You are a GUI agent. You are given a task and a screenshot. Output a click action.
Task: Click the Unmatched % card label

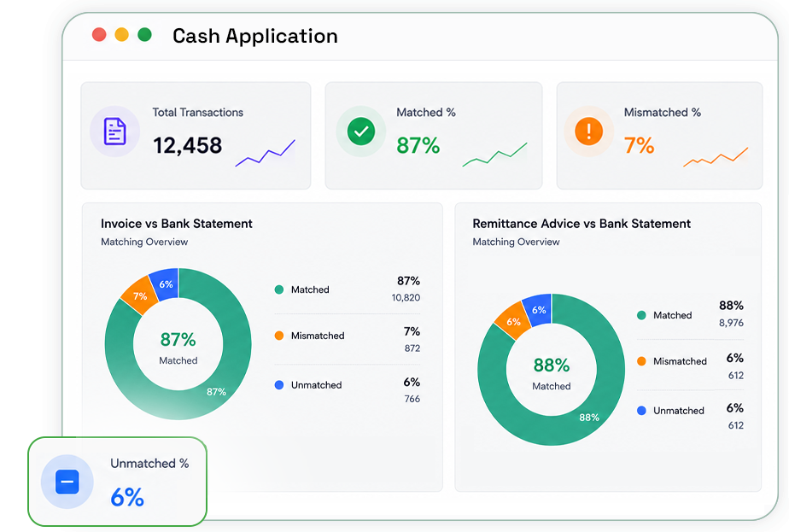click(149, 463)
